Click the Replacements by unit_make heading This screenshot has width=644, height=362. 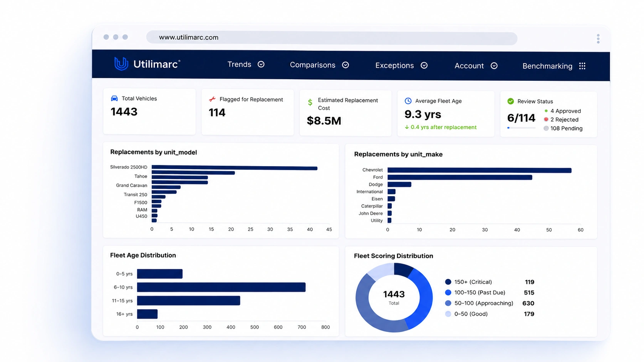398,154
